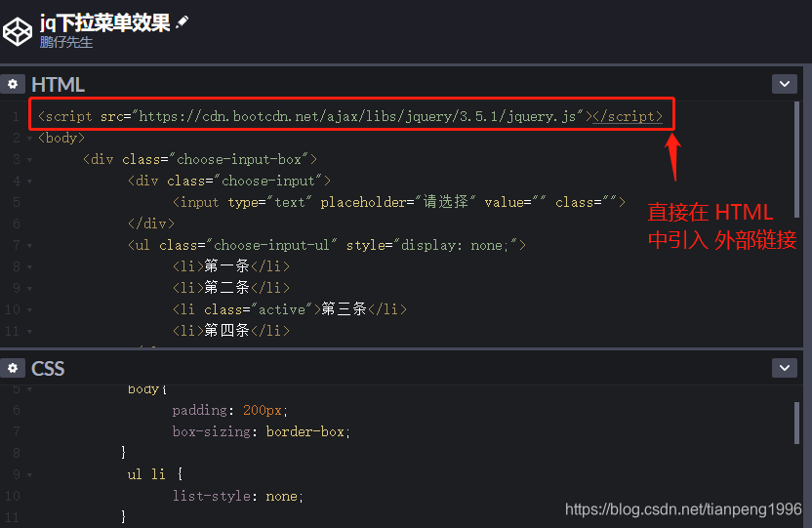812x528 pixels.
Task: Click the closing </div> on line 6
Action: pyautogui.click(x=150, y=223)
